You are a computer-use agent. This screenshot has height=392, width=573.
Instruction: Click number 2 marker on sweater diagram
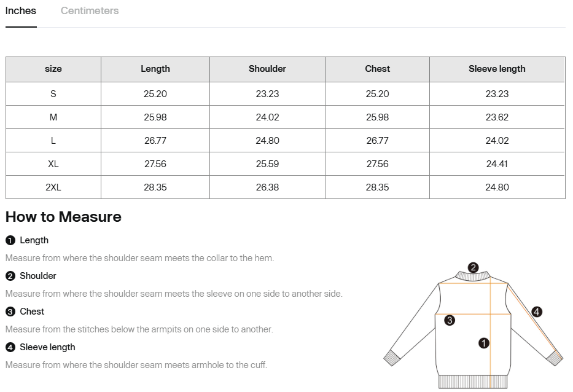click(x=473, y=267)
